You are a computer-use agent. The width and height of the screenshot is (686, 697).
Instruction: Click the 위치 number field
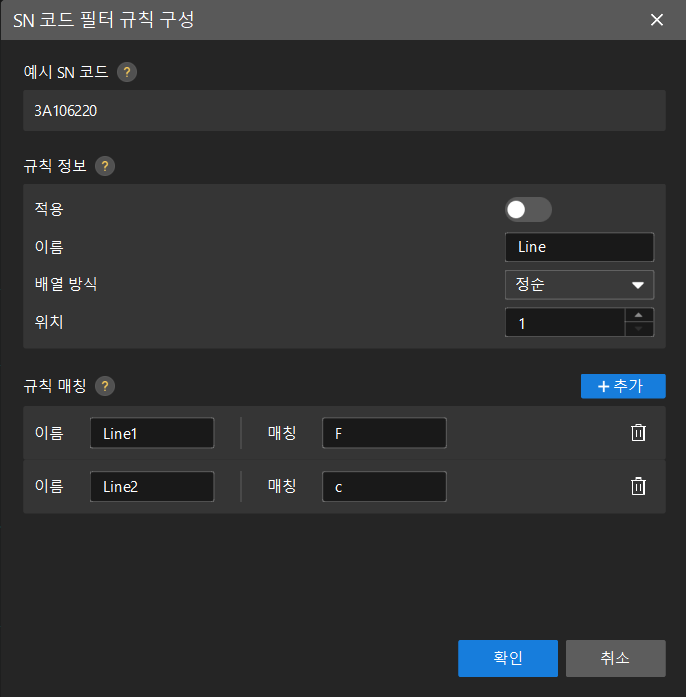click(565, 322)
